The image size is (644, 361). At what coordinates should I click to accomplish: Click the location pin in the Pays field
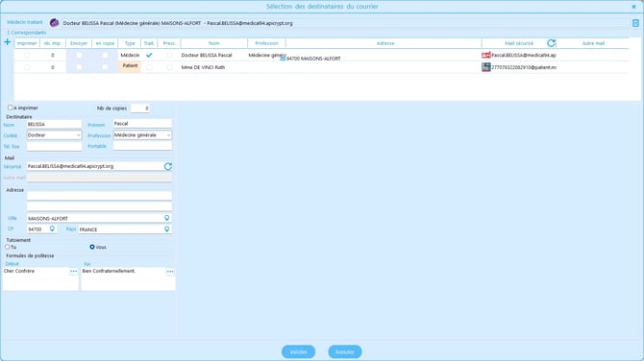pos(166,229)
